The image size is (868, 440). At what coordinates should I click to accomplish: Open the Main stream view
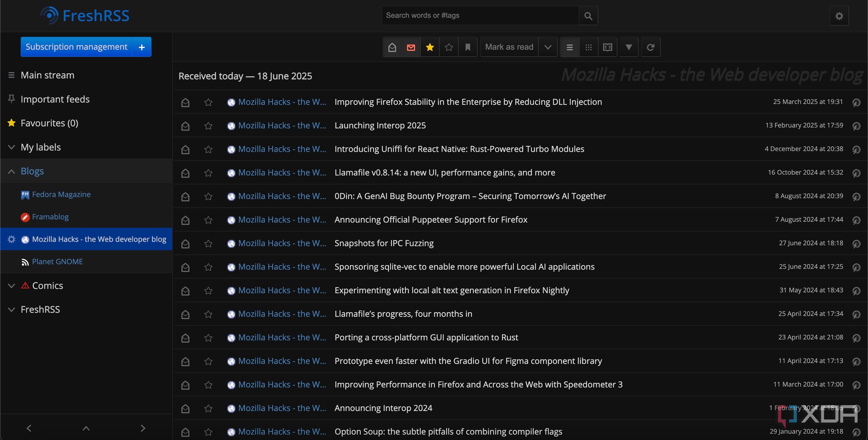coord(48,75)
